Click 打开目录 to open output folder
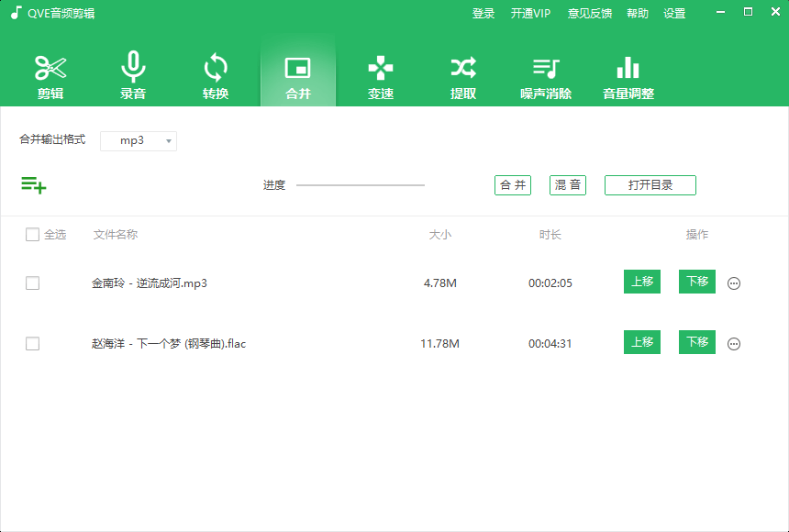Screen dimensions: 789x532 click(x=650, y=184)
